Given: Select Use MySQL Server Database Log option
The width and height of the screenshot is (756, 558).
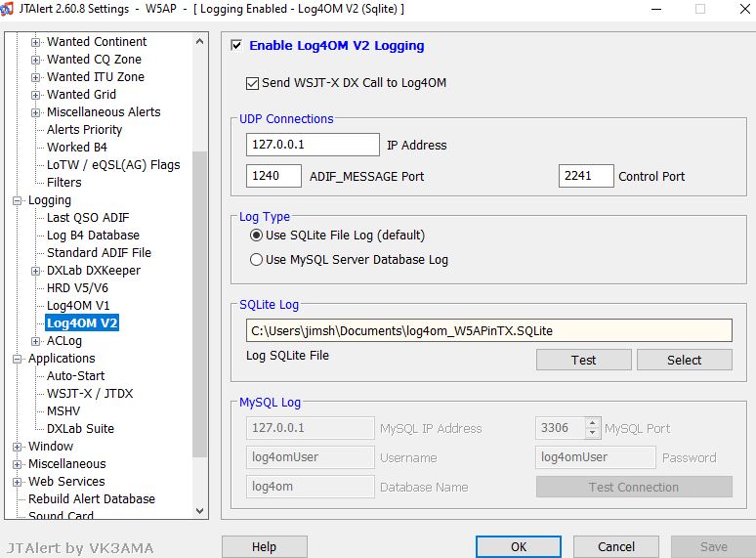Looking at the screenshot, I should coord(256,260).
